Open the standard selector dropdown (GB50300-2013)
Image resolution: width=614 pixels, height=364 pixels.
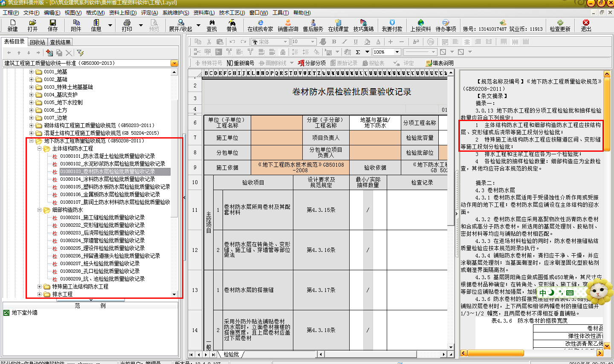174,63
